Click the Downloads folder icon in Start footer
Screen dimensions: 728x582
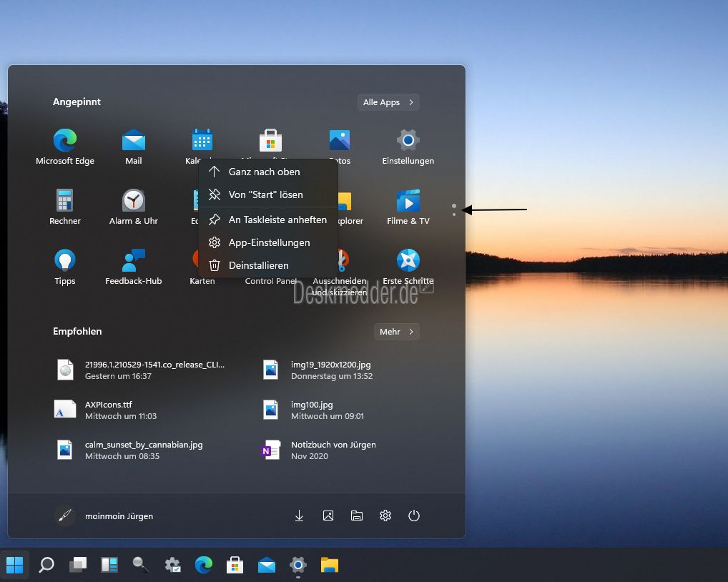tap(300, 516)
